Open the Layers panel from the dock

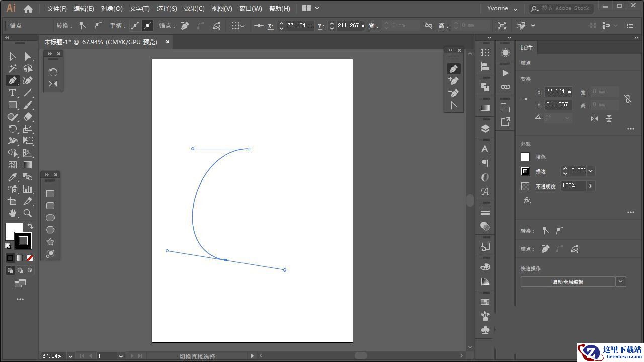(x=485, y=128)
